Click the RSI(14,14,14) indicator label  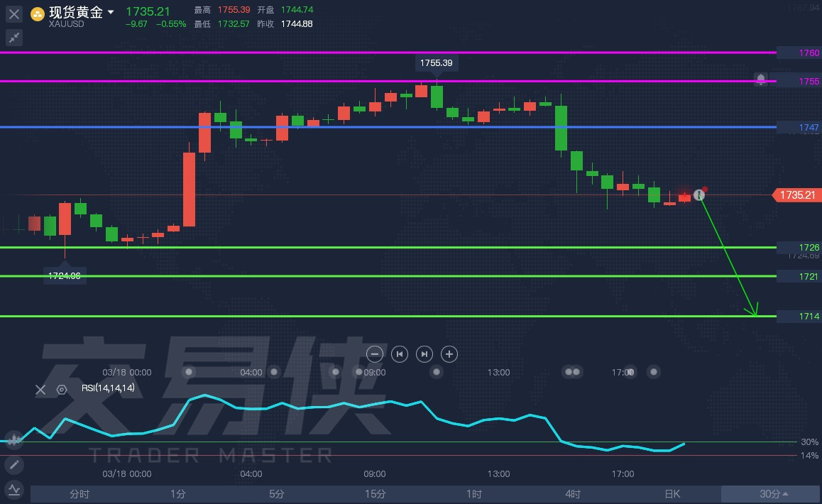point(108,388)
